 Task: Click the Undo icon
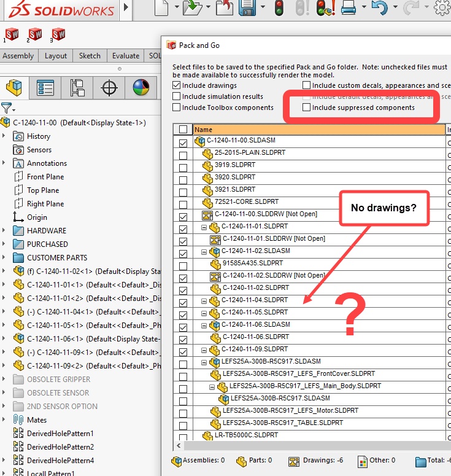pos(380,7)
